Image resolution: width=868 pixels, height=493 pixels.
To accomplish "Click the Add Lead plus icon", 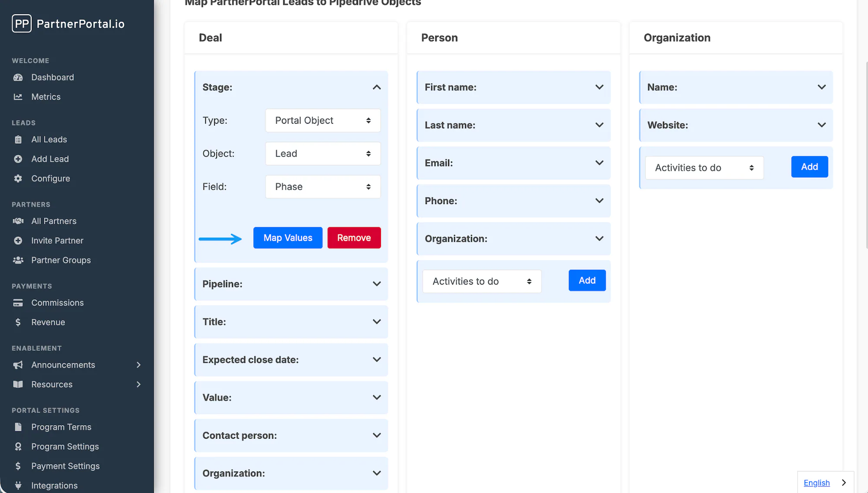I will 18,159.
